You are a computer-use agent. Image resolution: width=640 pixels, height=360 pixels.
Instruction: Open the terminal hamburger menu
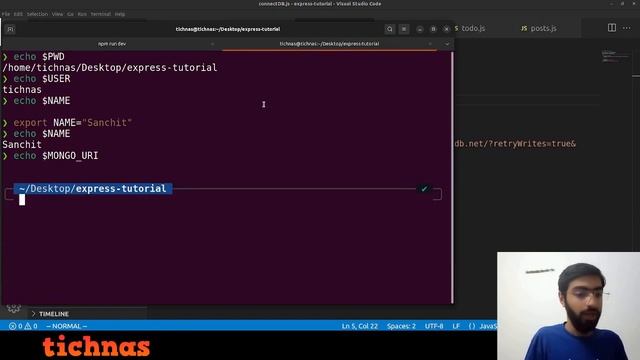tap(404, 29)
